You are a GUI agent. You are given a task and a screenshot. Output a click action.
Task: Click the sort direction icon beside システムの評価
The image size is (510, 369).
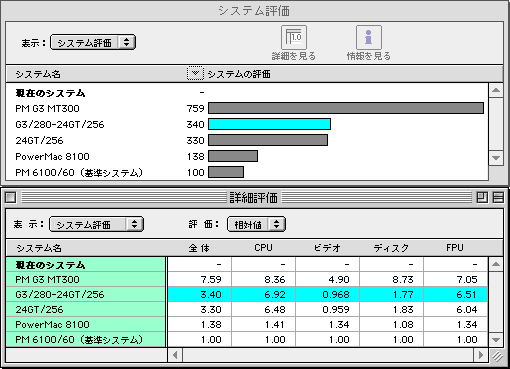coord(195,74)
